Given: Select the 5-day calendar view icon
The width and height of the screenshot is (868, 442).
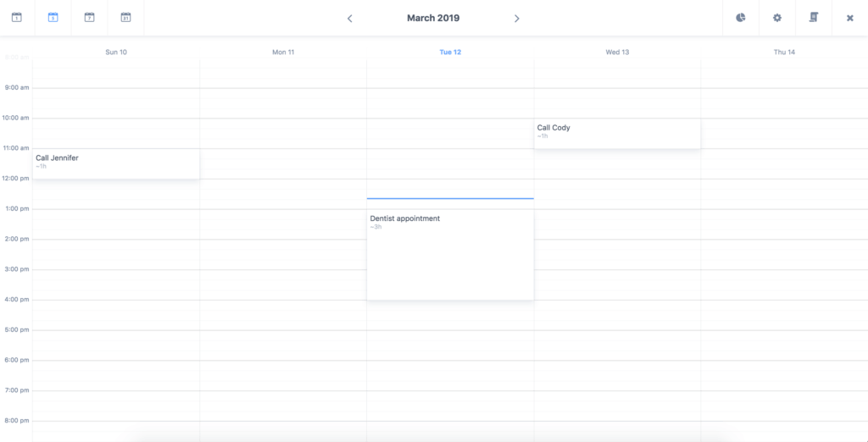Looking at the screenshot, I should point(53,18).
